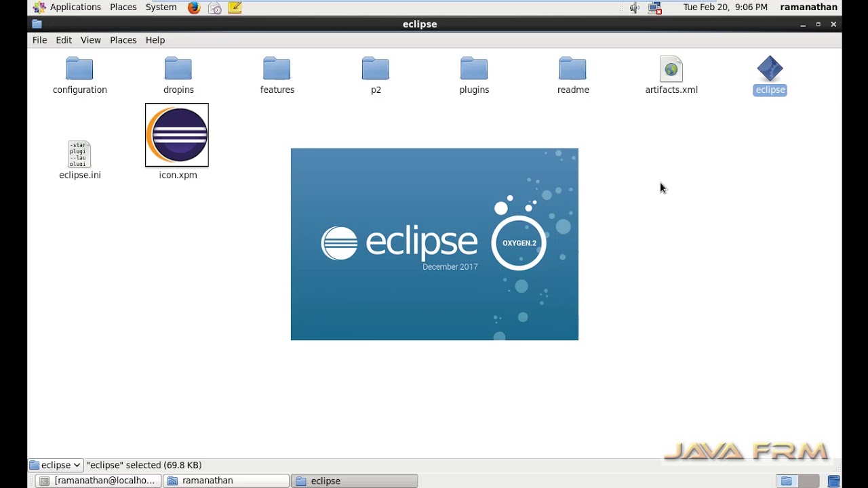Open the notes launcher icon in top panel
Screen dimensions: 868x488
235,7
